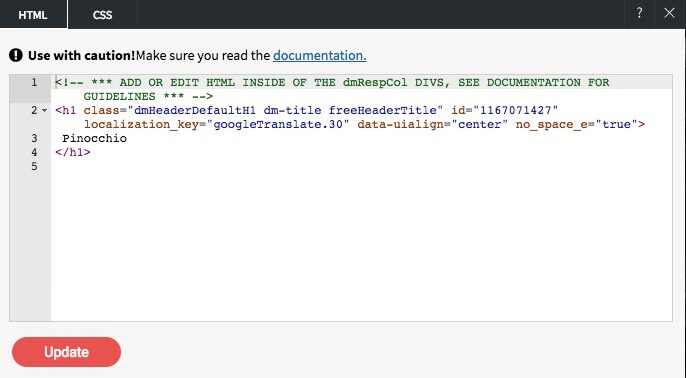The image size is (686, 378).
Task: Click the googleTranslate.30 localization key value
Action: tap(278, 124)
